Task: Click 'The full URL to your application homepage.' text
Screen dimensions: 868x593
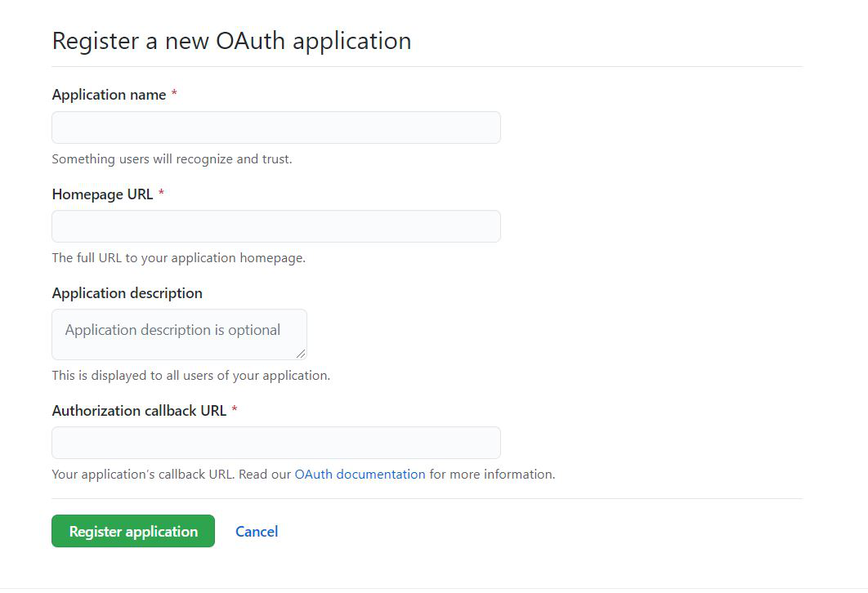Action: [179, 258]
